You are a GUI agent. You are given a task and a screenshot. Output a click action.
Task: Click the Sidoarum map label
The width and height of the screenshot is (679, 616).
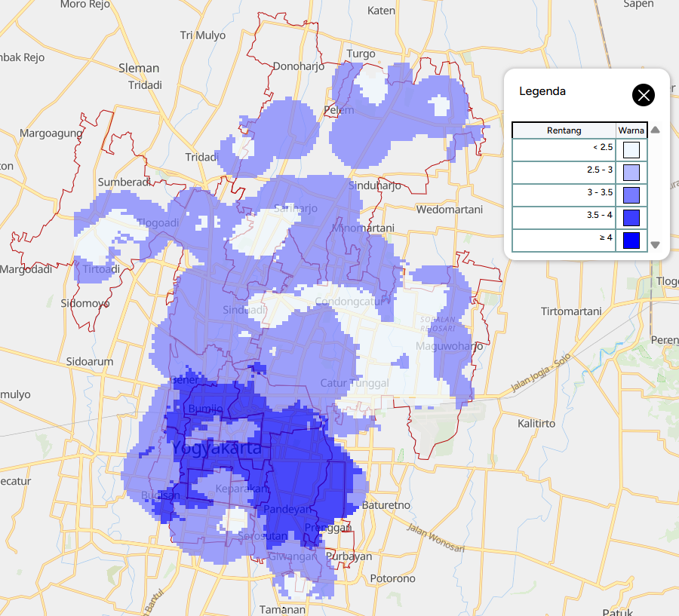(x=90, y=361)
